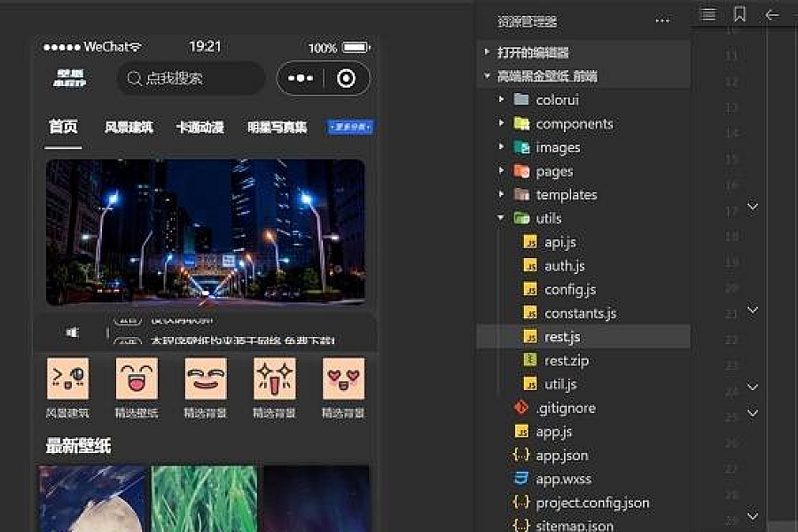Screen dimensions: 798x532
Task: Tap the winking face category icon
Action: coord(67,379)
